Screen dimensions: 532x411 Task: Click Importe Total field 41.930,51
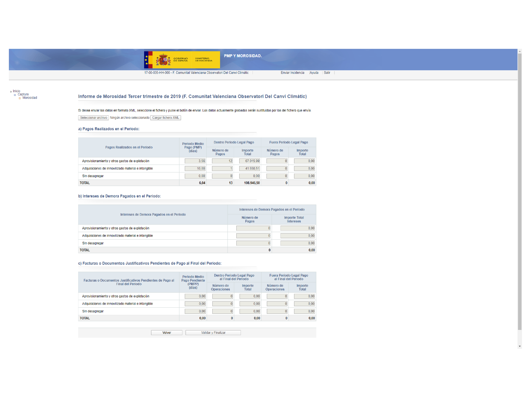point(249,168)
